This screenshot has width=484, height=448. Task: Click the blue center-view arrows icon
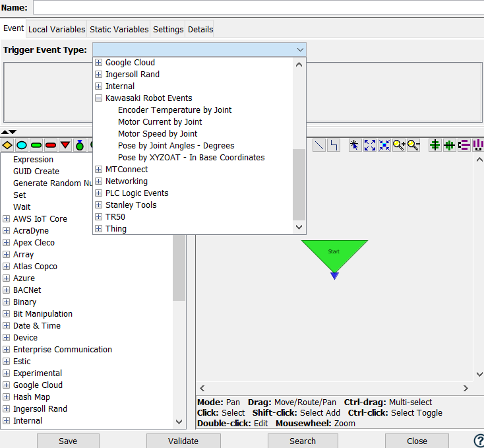[x=384, y=145]
